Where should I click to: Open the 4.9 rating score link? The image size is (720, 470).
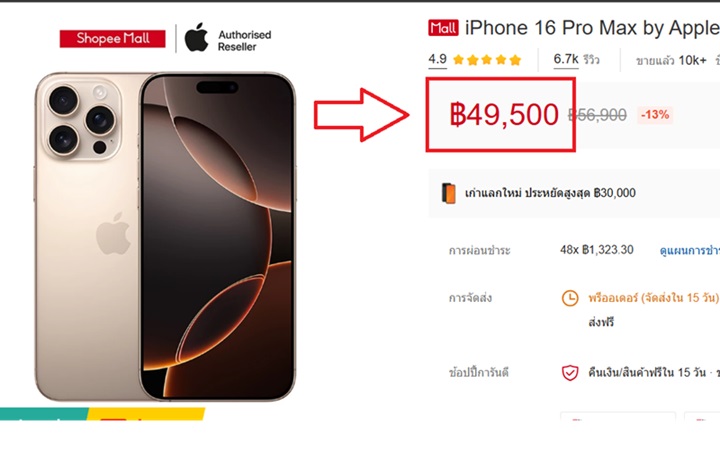438,59
